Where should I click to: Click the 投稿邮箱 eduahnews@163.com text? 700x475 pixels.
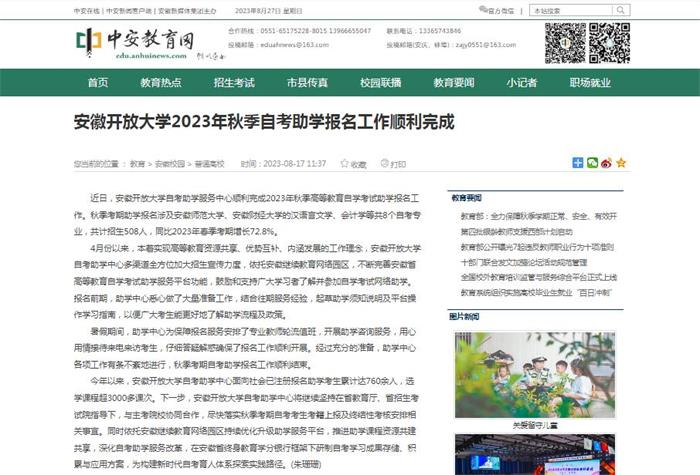tap(278, 45)
